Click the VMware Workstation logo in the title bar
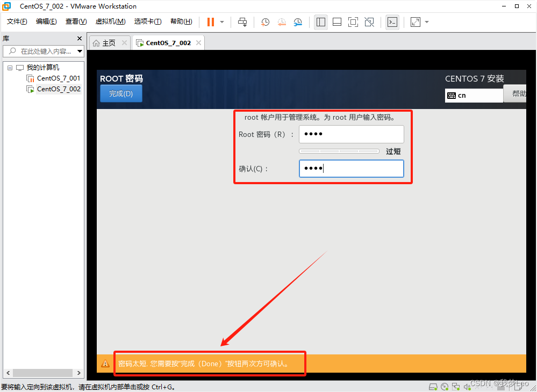The width and height of the screenshot is (537, 392). (6, 6)
